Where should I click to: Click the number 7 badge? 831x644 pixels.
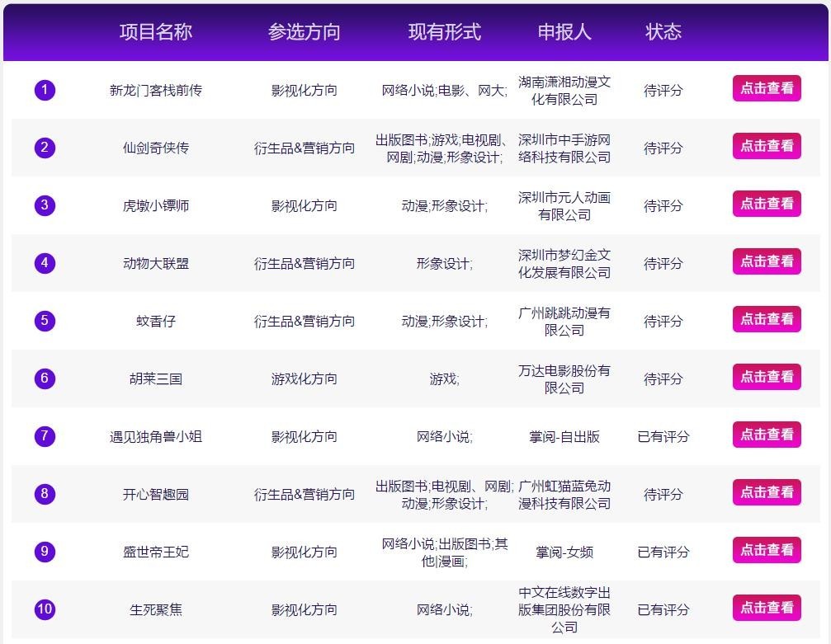tap(45, 436)
